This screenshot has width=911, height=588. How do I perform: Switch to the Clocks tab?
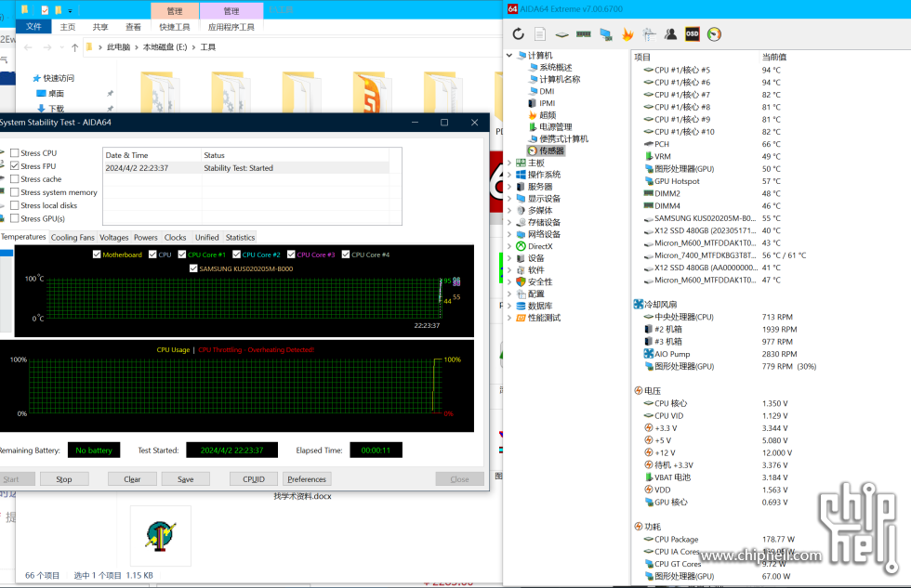[175, 238]
